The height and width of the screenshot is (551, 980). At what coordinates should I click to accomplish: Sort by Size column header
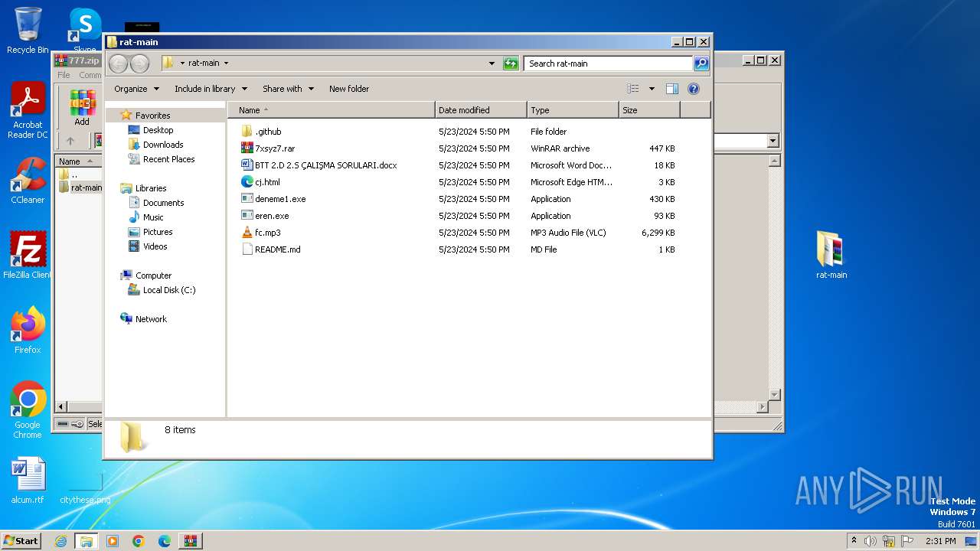[649, 110]
